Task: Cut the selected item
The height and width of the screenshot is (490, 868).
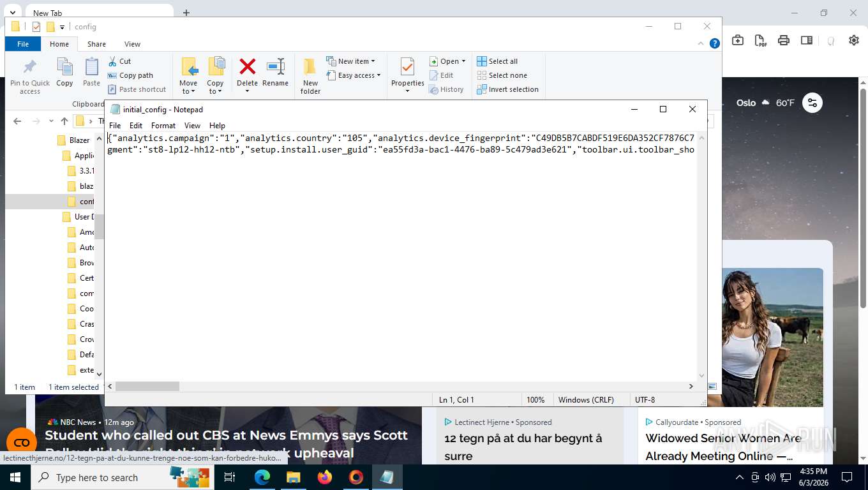Action: coord(119,61)
